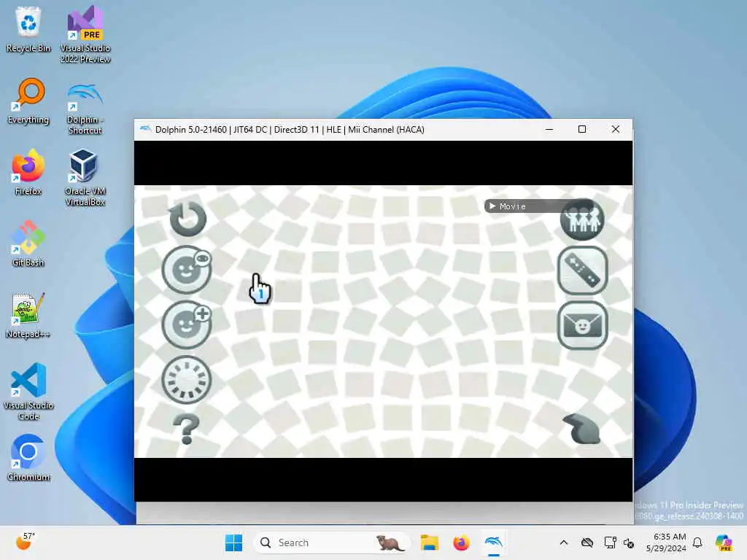Viewport: 747px width, 560px height.
Task: Open the notification bell in taskbar
Action: [697, 542]
